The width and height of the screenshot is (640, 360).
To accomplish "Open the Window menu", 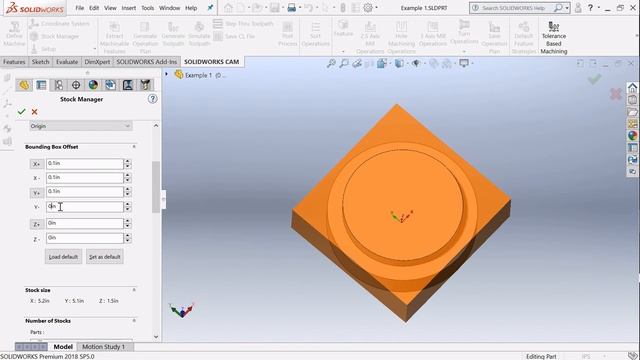I will click(x=169, y=8).
